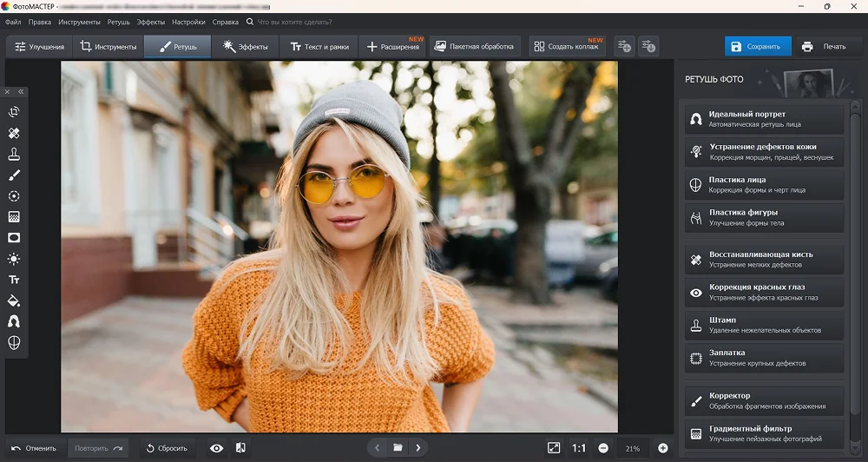The height and width of the screenshot is (462, 868).
Task: Select the gradient filter icon in left toolbar
Action: click(14, 216)
